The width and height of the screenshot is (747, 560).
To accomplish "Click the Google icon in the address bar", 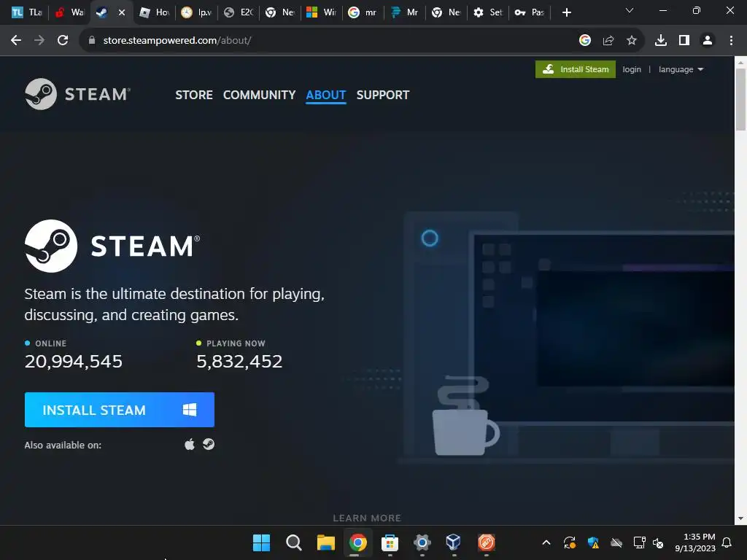I will pyautogui.click(x=585, y=41).
